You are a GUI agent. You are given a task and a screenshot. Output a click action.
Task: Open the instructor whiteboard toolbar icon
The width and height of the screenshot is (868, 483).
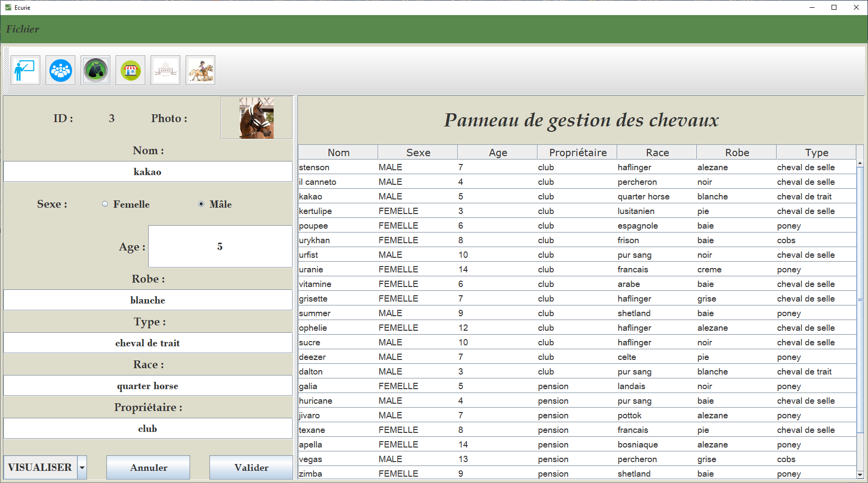pyautogui.click(x=25, y=71)
